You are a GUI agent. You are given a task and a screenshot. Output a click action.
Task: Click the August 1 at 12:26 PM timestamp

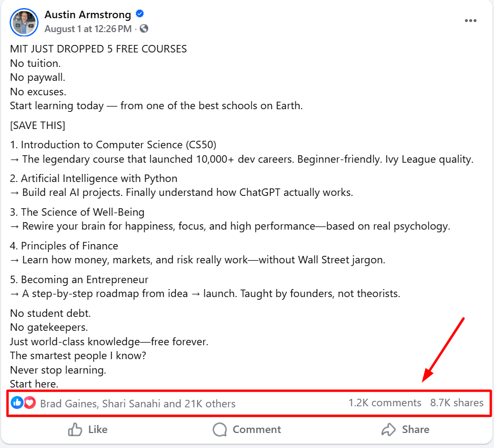coord(88,28)
